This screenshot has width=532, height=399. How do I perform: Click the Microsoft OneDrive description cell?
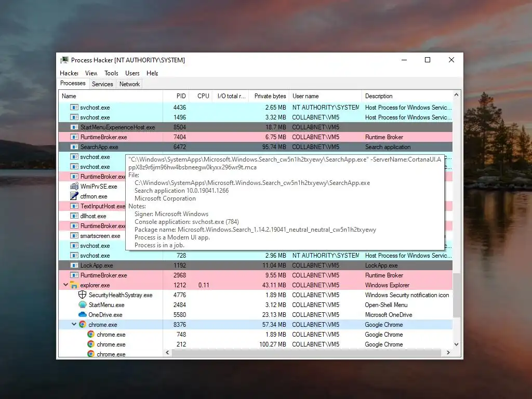[389, 314]
